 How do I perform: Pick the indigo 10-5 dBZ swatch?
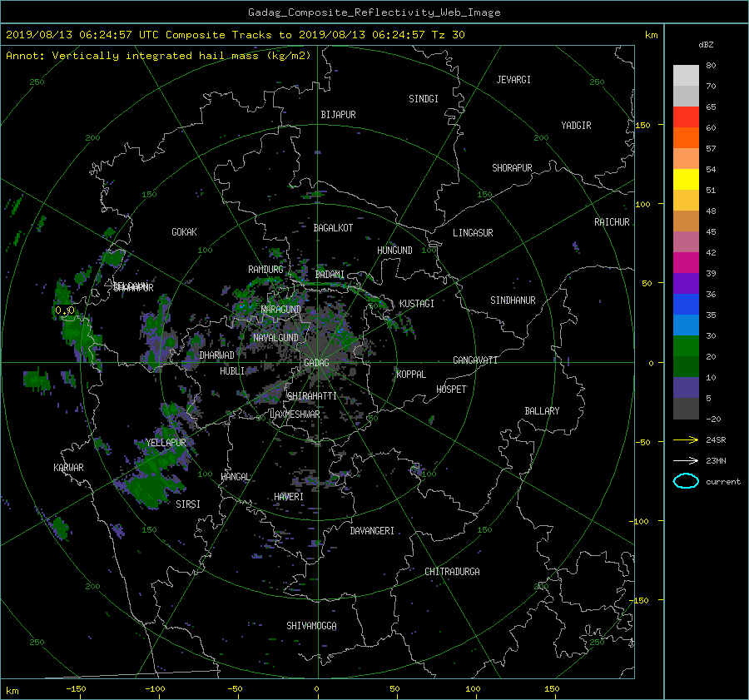coord(686,387)
